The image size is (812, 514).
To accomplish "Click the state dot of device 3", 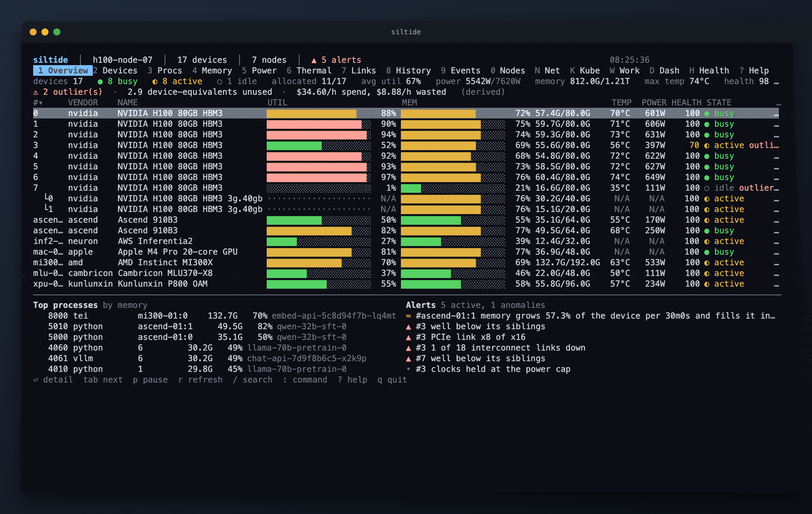I will click(707, 146).
